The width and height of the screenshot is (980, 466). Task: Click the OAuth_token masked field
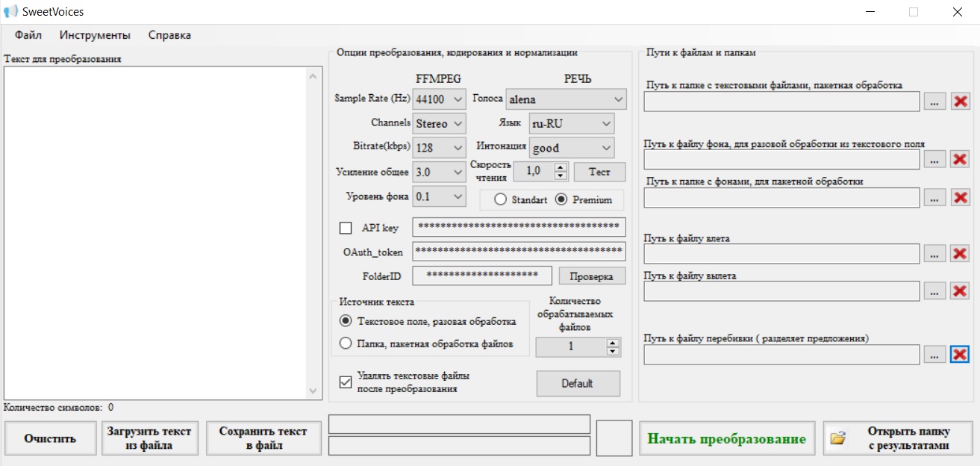(519, 252)
